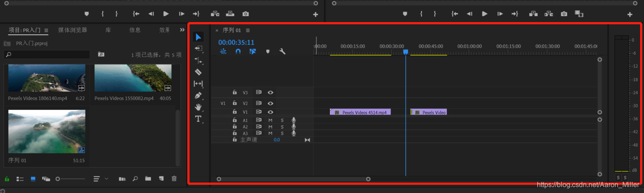The height and width of the screenshot is (193, 644).
Task: Play source monitor clip
Action: click(166, 14)
